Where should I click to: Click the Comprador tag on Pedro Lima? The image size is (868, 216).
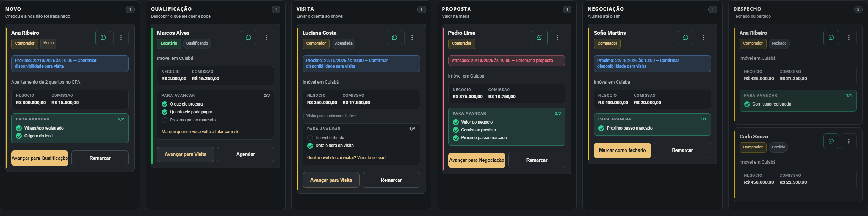click(461, 44)
